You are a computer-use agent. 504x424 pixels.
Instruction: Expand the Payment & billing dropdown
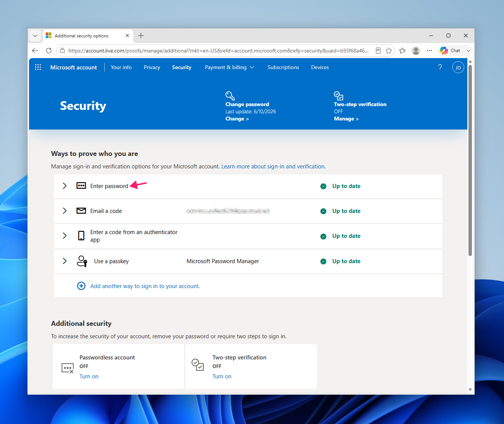click(230, 67)
